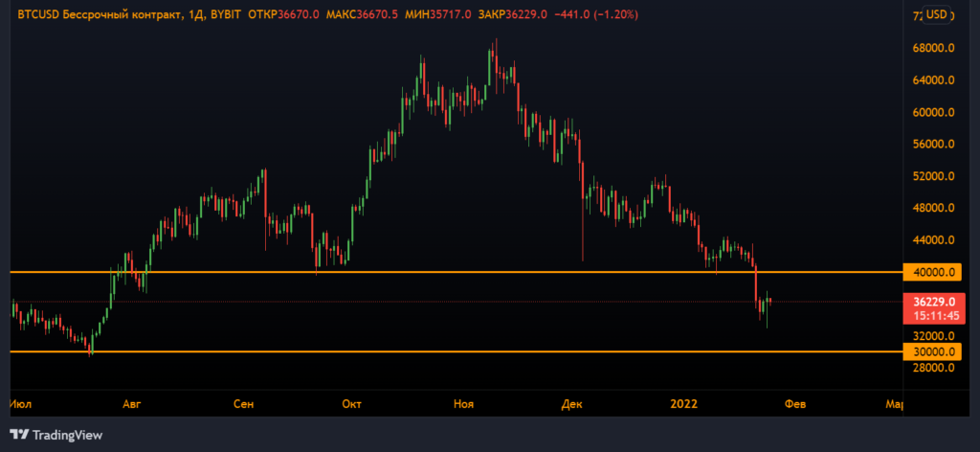The width and height of the screenshot is (980, 452).
Task: Click the 56000.0 price axis label
Action: tap(933, 145)
